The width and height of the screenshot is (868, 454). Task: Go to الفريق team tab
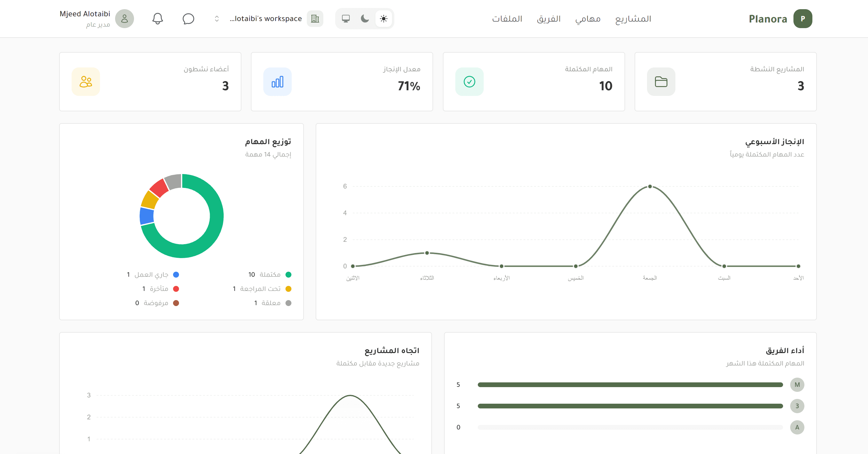point(548,19)
